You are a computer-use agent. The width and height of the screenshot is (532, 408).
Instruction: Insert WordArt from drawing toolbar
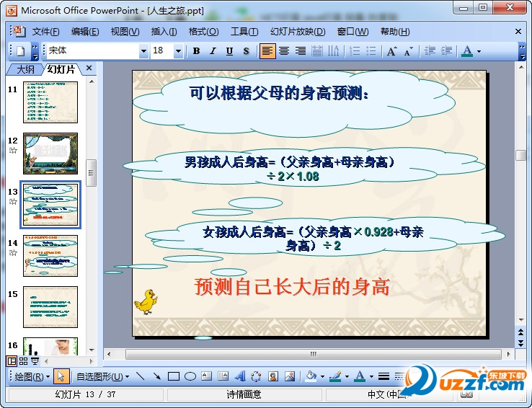click(x=239, y=376)
